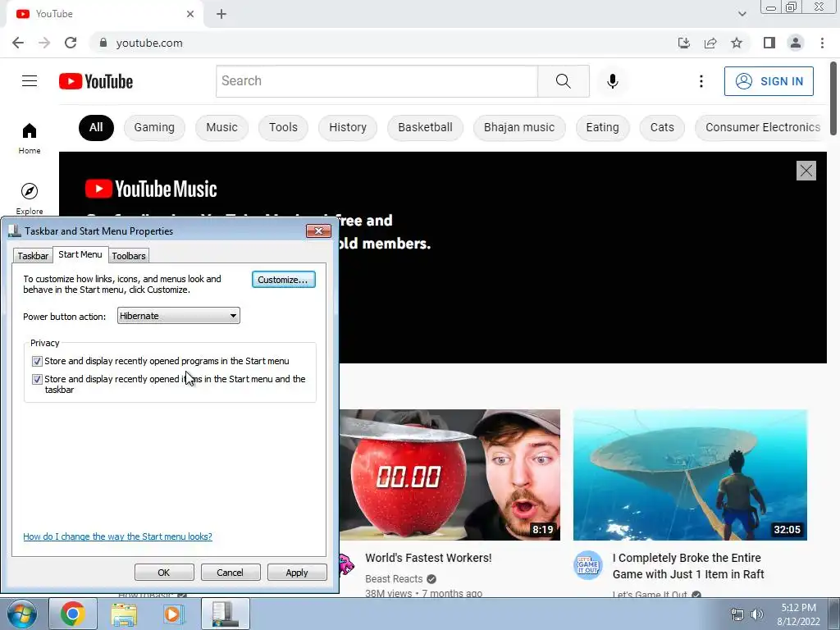Open Chrome side panel icon

[x=769, y=43]
